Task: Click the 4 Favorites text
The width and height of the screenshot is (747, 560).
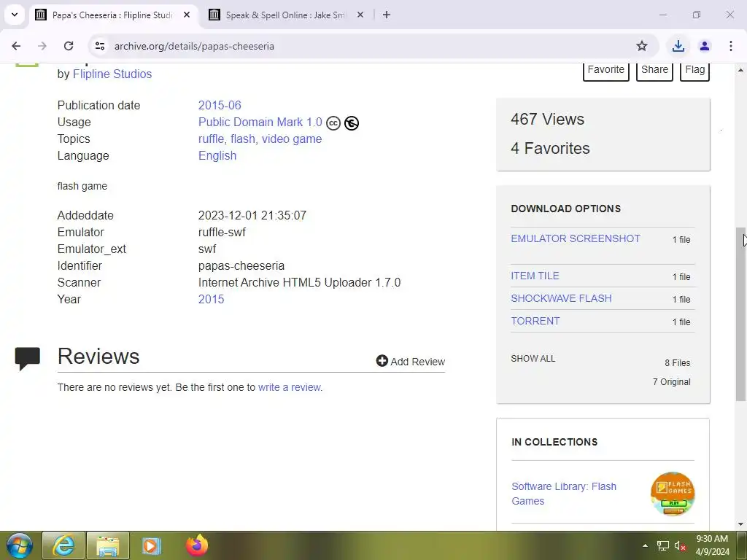Action: coord(550,148)
